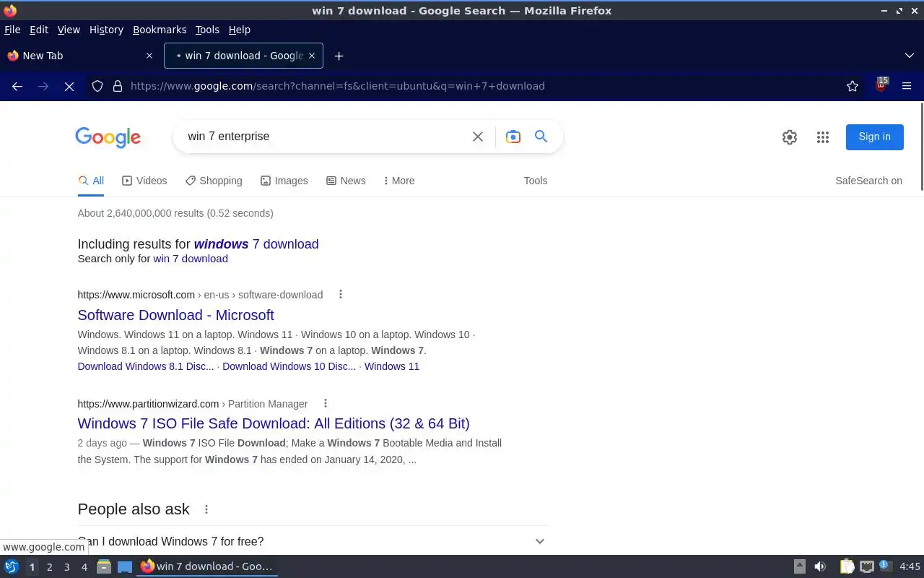Search only for win 7 download

pos(191,259)
